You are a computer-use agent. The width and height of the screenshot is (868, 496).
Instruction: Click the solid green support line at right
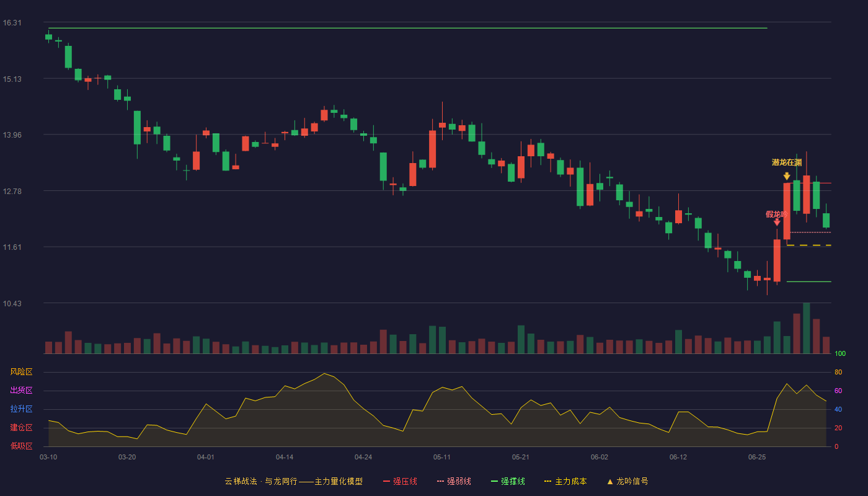[x=809, y=281]
